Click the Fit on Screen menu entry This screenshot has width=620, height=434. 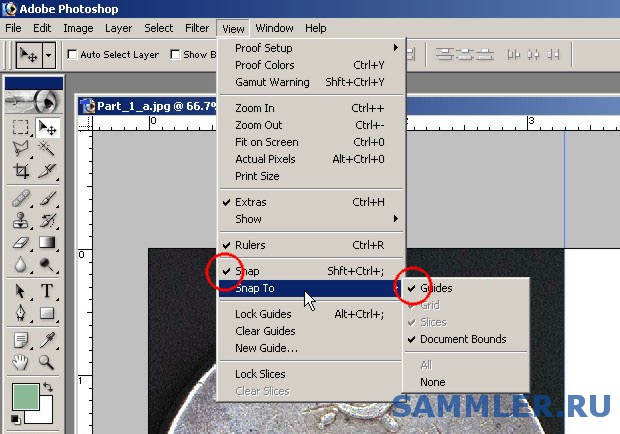266,142
